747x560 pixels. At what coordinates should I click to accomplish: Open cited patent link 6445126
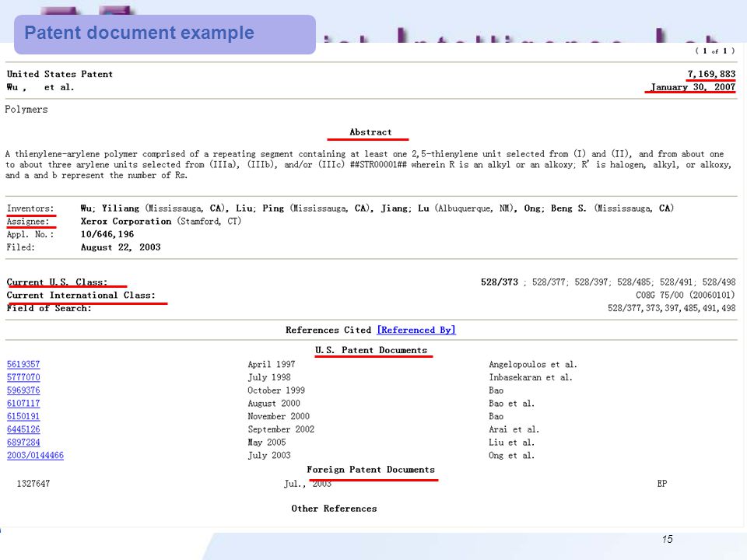click(x=23, y=429)
